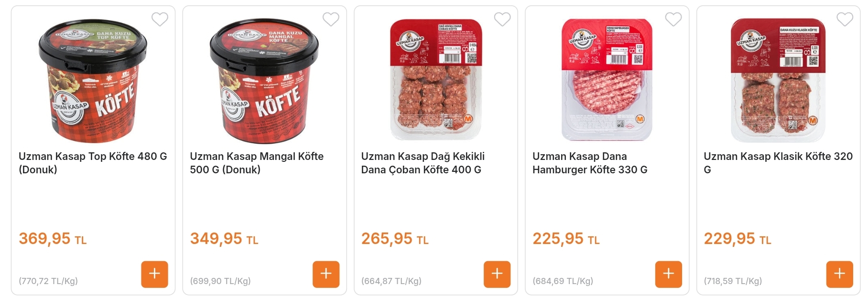The width and height of the screenshot is (868, 307).
Task: Open Dağ Kekikli Dana Çoban Köfte title
Action: [x=423, y=163]
